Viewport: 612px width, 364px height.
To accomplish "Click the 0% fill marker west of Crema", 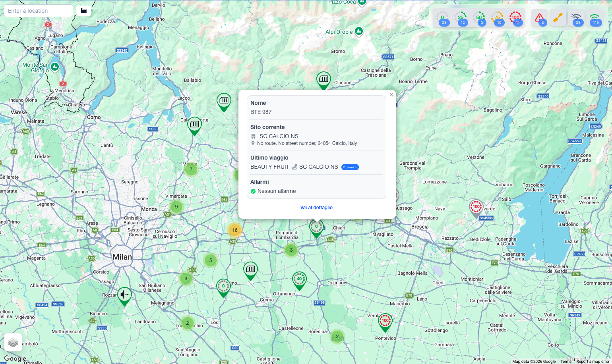I will (x=223, y=288).
